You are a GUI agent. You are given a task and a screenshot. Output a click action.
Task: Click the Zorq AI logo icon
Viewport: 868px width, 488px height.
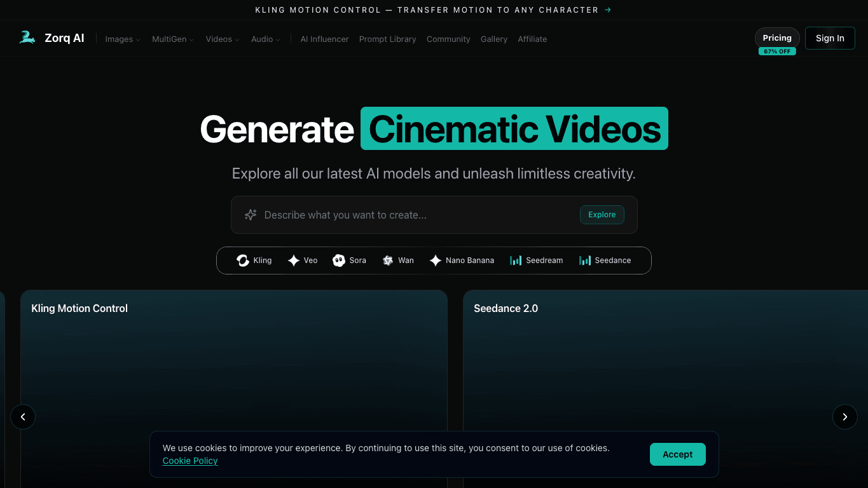(27, 37)
